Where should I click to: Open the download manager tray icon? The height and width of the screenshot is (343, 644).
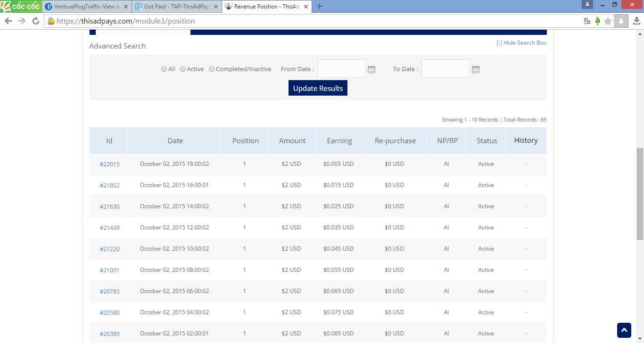[636, 21]
